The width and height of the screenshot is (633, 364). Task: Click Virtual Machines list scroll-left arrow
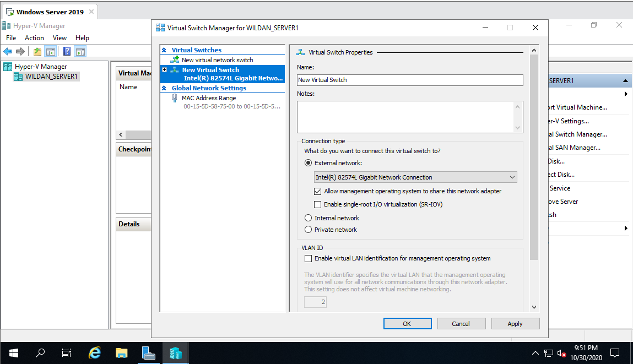point(121,135)
